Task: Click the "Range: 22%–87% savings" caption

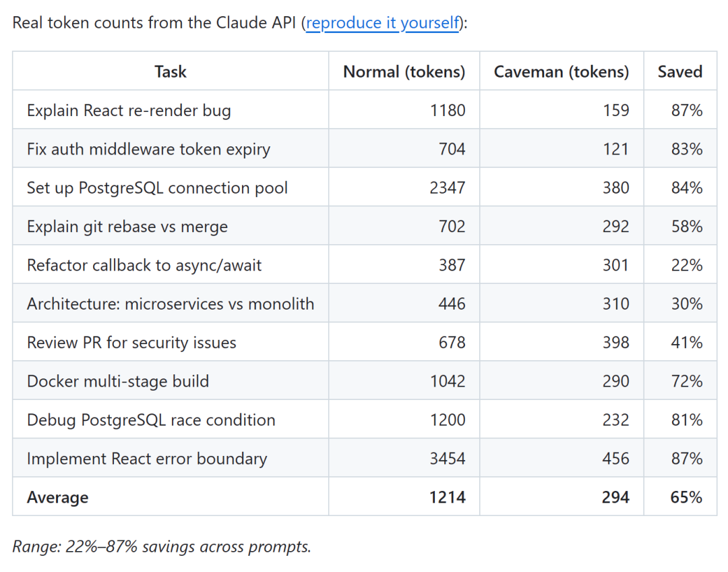Action: 162,546
